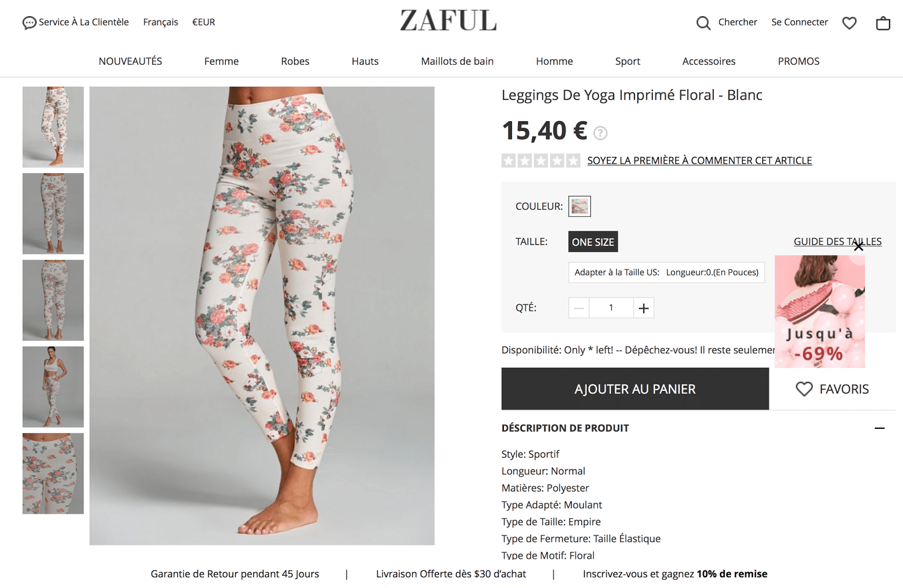This screenshot has width=903, height=588.
Task: Increase quantity with plus button
Action: 643,308
